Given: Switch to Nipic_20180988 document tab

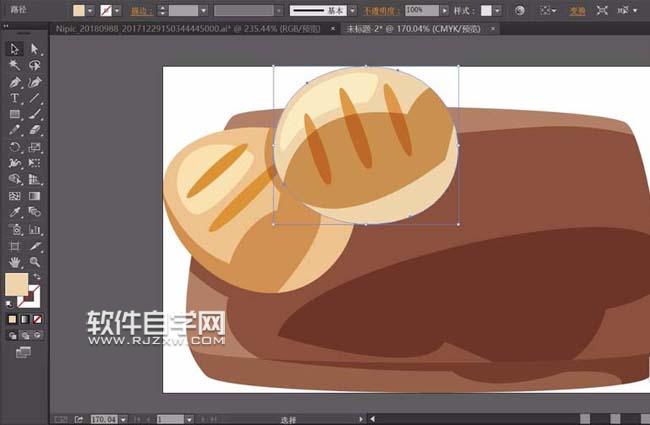Looking at the screenshot, I should [x=188, y=29].
